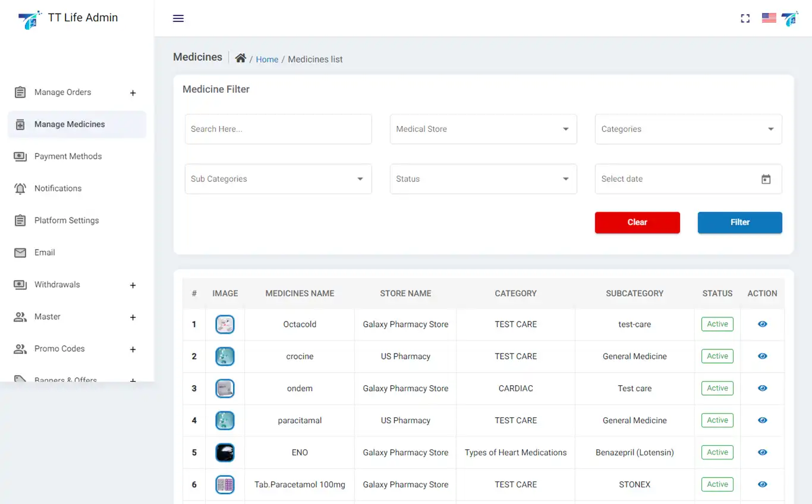Toggle the sidebar with the hamburger menu
812x504 pixels.
point(178,18)
